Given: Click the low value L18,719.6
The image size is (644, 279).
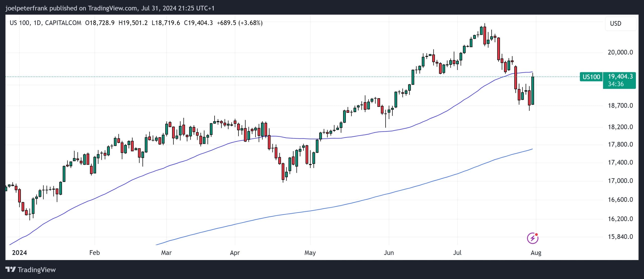Looking at the screenshot, I should coord(166,23).
